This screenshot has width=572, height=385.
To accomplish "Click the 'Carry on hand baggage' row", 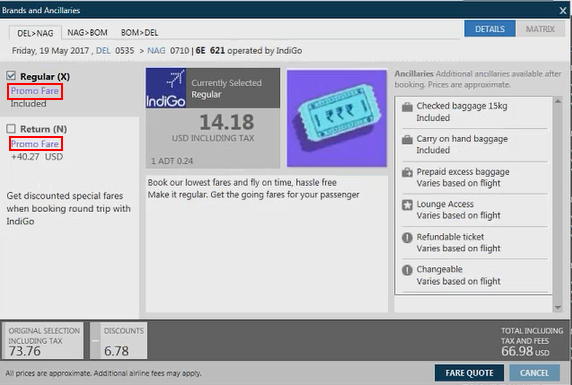I will [475, 145].
